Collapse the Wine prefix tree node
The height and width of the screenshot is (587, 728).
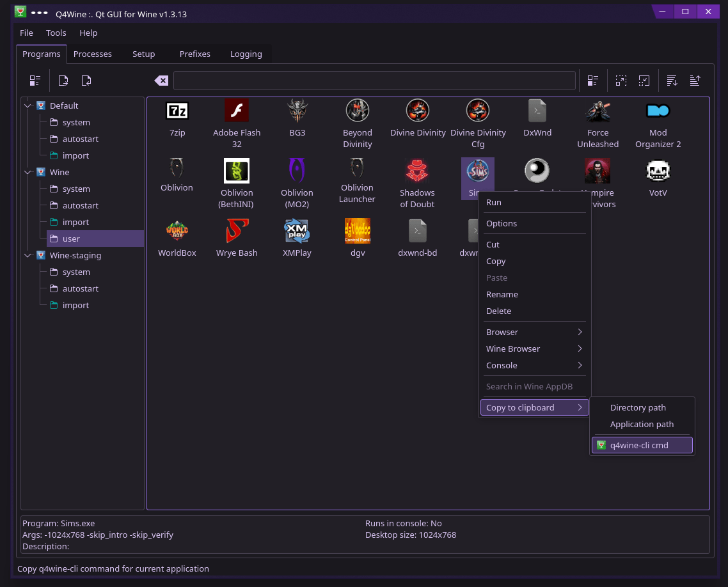click(28, 172)
